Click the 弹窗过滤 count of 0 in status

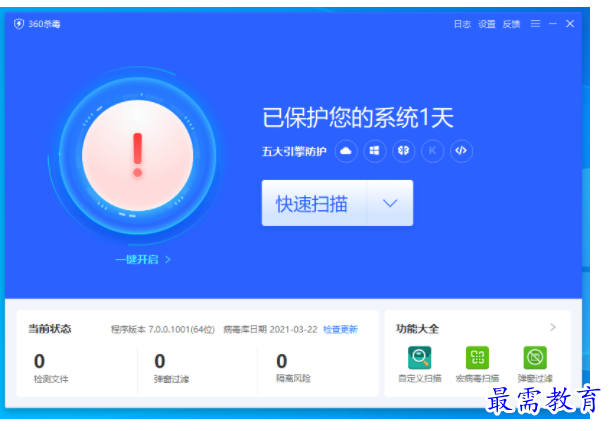tap(160, 361)
